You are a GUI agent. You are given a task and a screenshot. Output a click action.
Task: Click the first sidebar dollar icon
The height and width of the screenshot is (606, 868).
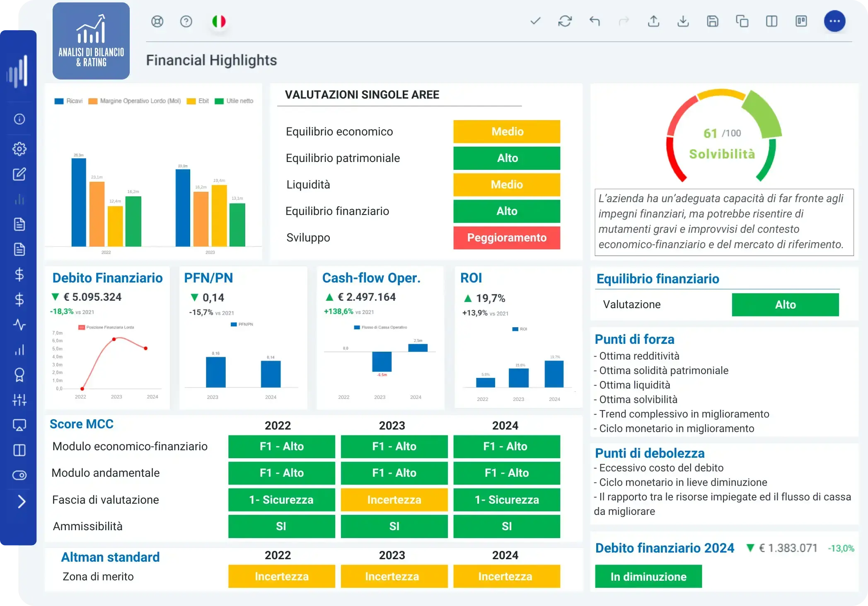pyautogui.click(x=19, y=274)
